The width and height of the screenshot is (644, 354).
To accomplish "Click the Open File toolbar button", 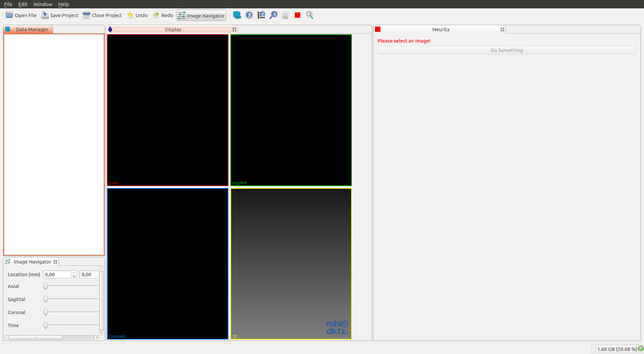I will click(21, 15).
